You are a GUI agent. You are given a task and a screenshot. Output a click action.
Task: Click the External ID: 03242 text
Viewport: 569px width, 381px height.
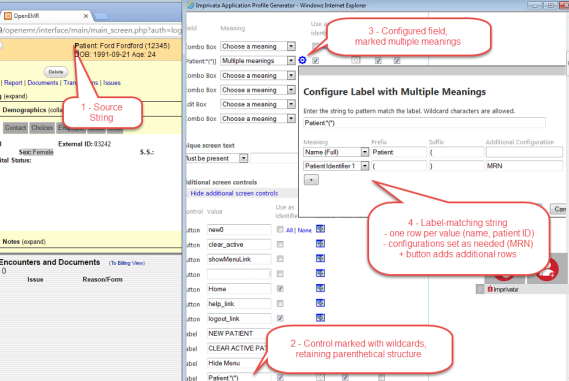(x=85, y=144)
